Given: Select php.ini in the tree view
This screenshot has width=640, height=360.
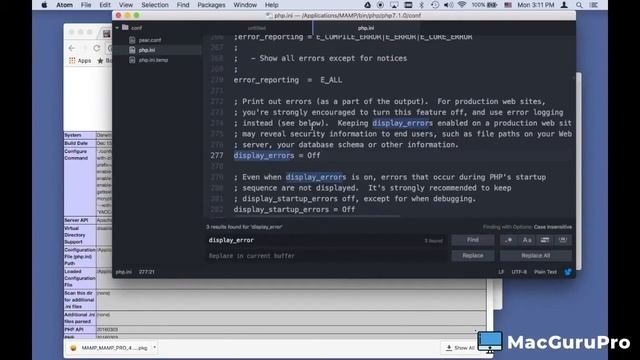Looking at the screenshot, I should click(x=147, y=50).
